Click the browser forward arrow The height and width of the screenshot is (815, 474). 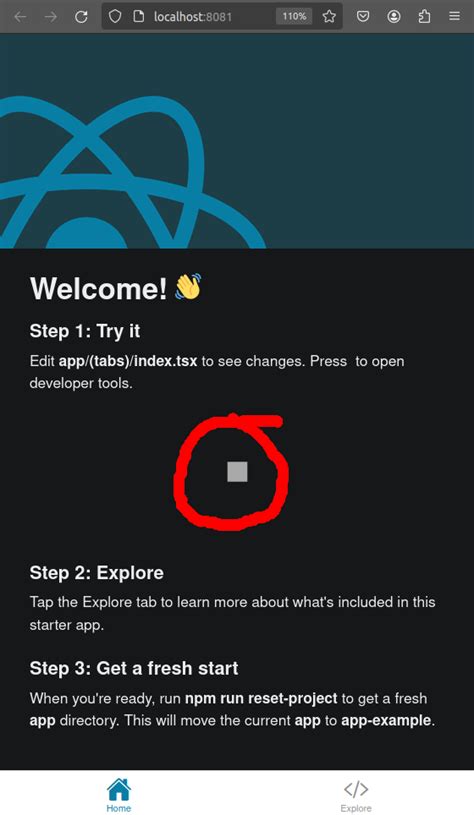click(x=50, y=17)
